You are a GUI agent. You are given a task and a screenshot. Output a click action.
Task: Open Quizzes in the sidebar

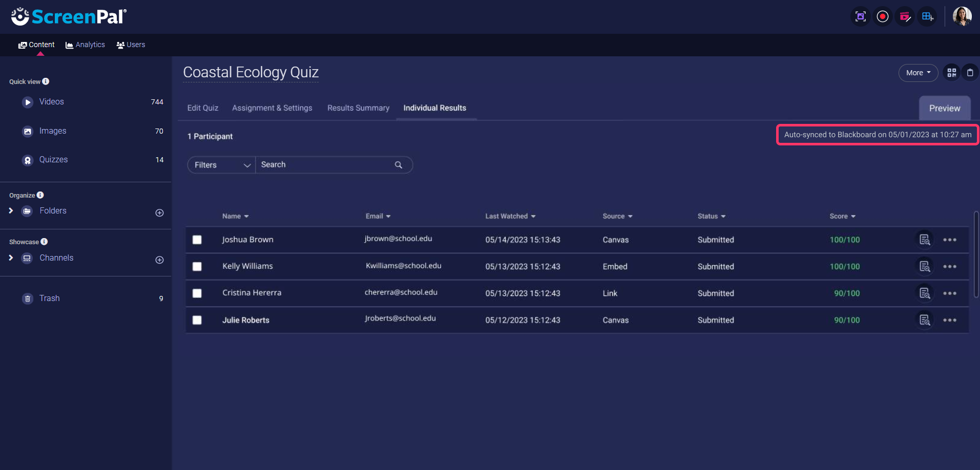click(53, 160)
